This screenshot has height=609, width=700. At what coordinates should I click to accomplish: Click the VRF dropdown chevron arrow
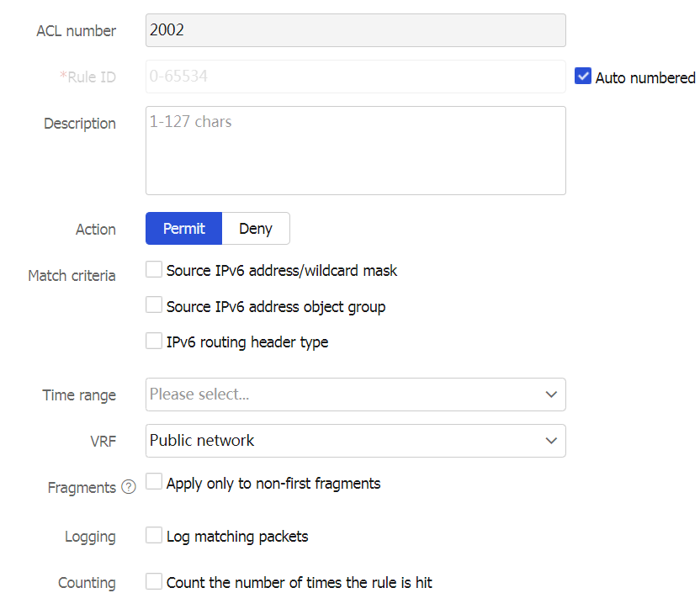click(x=551, y=441)
